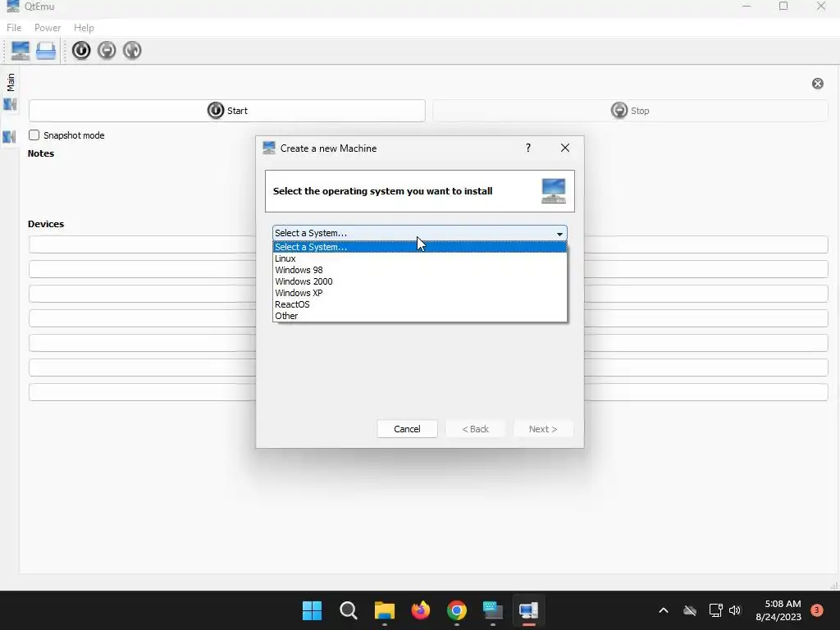Open the terminal app taskbar icon
This screenshot has height=630, width=840.
(493, 610)
